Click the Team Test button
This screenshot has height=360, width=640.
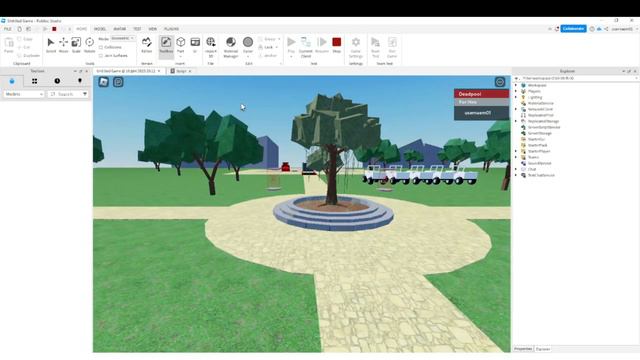(375, 46)
